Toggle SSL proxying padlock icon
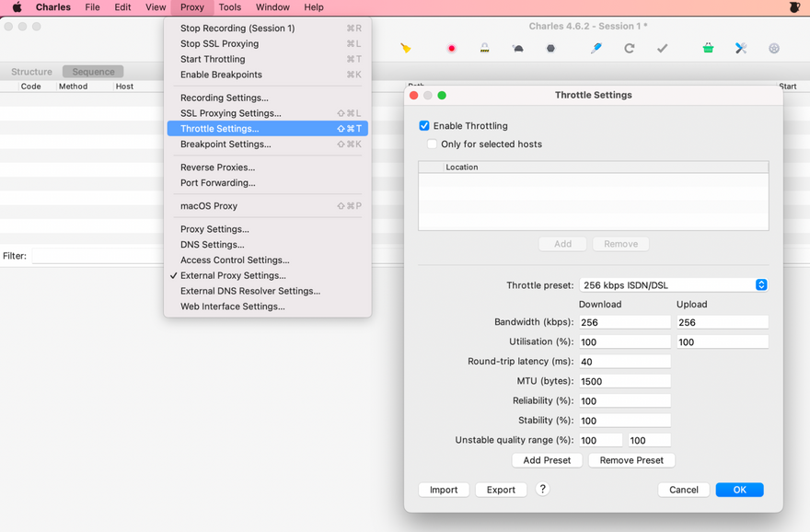The image size is (810, 532). click(x=484, y=48)
